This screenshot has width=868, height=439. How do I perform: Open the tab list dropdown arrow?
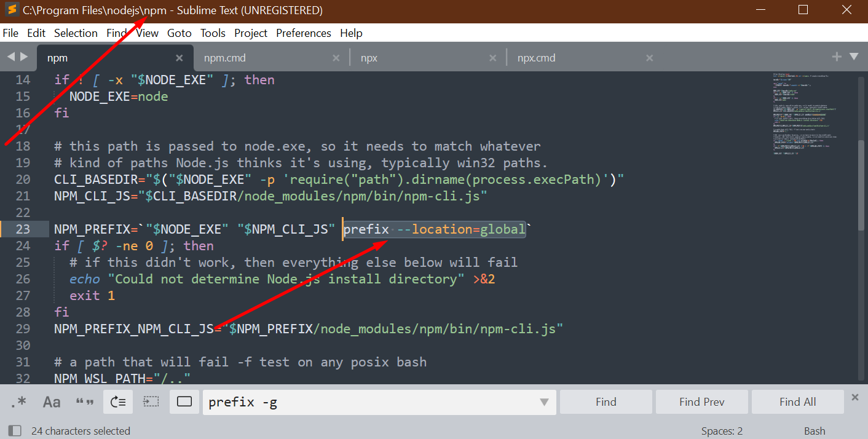coord(854,57)
